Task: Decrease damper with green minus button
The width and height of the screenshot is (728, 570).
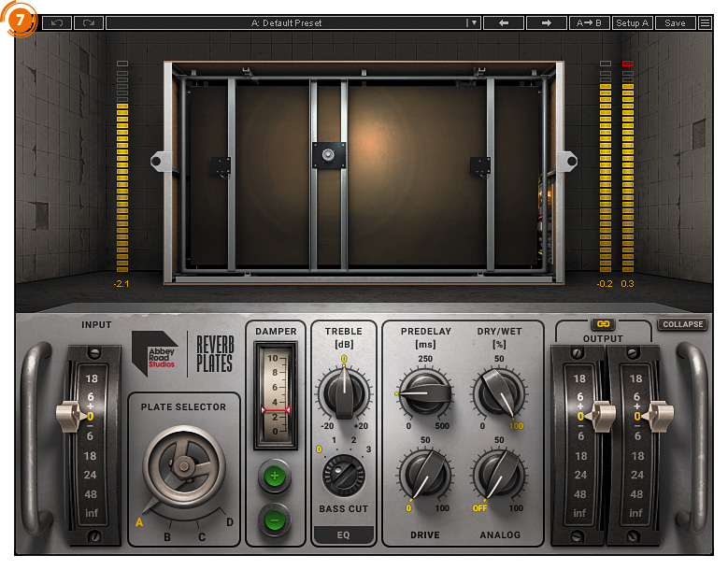Action: [x=275, y=520]
